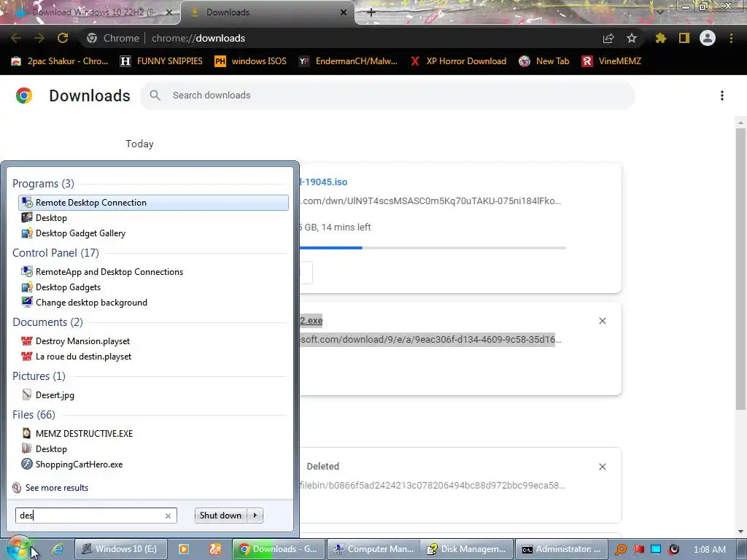Clear the Start menu search box
The image size is (747, 560).
pos(168,516)
